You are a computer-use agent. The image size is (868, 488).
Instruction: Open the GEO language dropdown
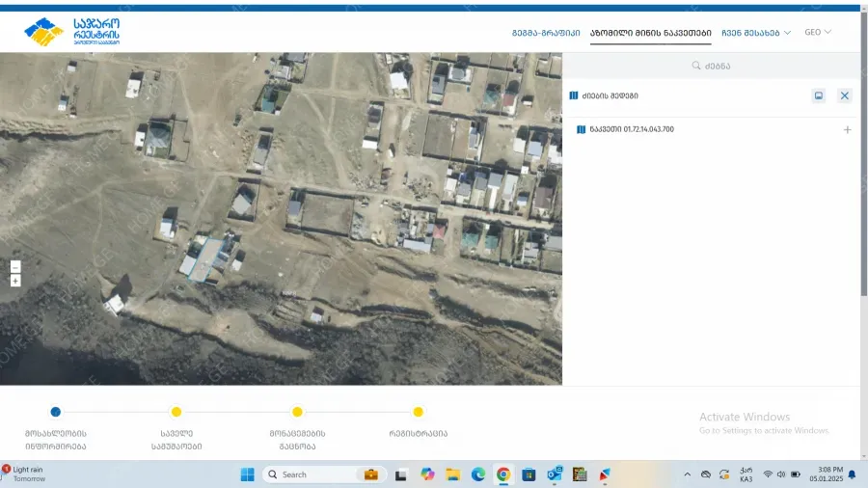pyautogui.click(x=817, y=32)
